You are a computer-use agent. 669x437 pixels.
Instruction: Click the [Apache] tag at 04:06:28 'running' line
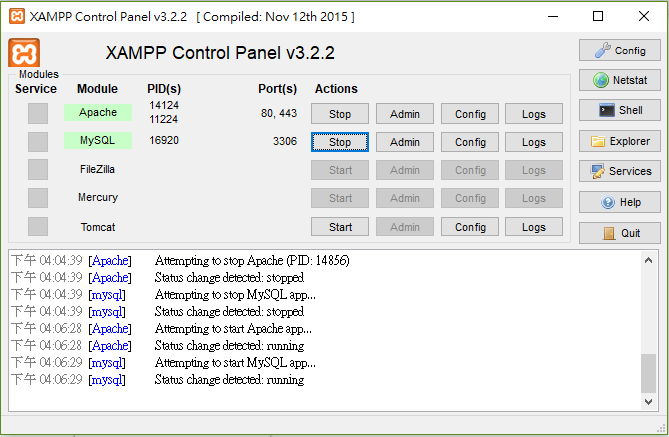[x=110, y=346]
